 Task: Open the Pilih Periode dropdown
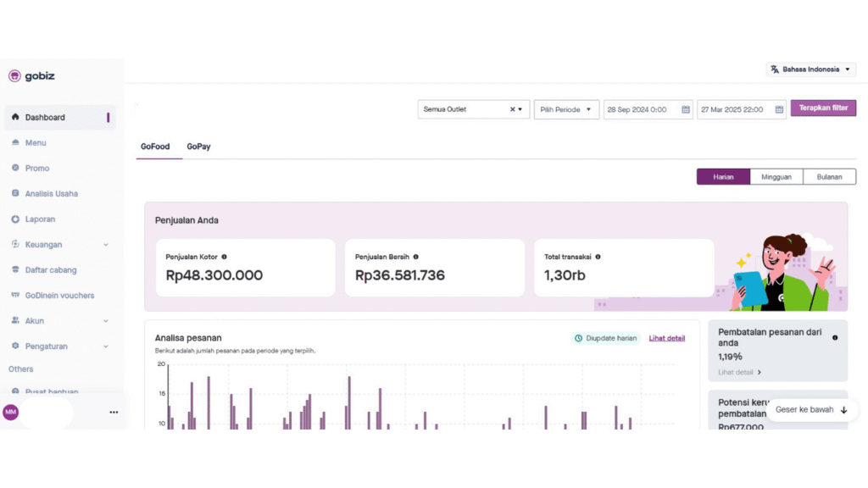tap(566, 109)
